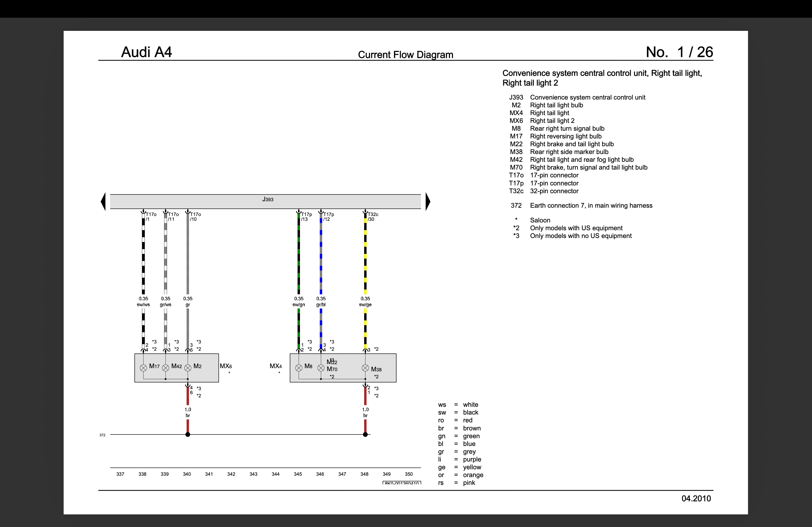
Task: Click track number "346" on the bottom scale
Action: 320,474
